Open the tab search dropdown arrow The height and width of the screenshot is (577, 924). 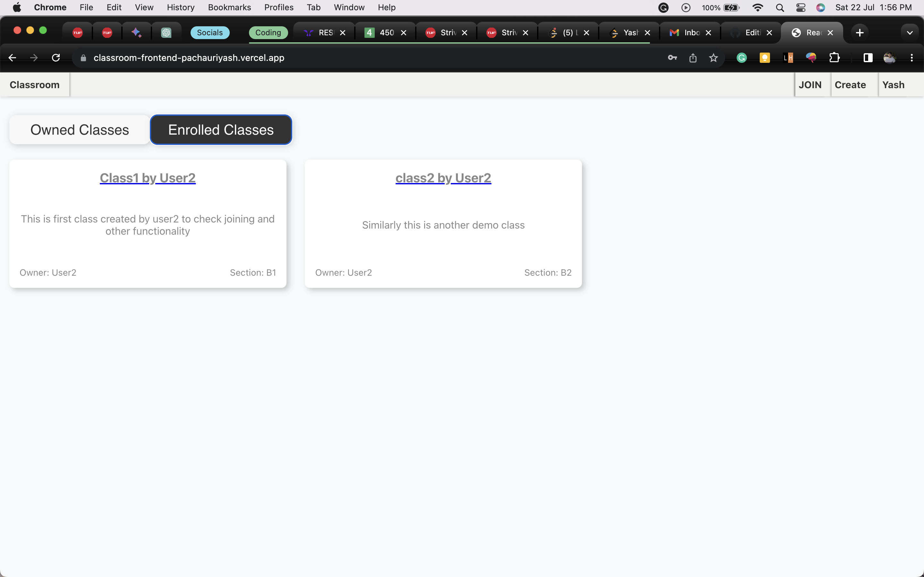(910, 32)
